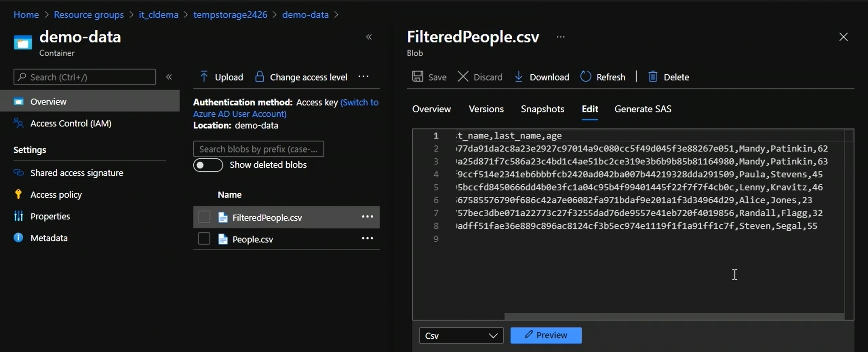The width and height of the screenshot is (868, 352).
Task: Switch to the Generate SAS tab
Action: [x=642, y=109]
